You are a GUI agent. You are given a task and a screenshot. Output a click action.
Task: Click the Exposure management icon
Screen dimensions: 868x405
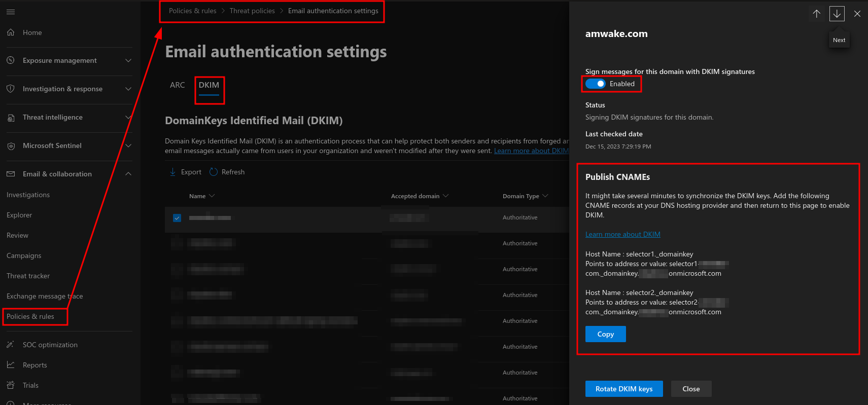point(11,60)
